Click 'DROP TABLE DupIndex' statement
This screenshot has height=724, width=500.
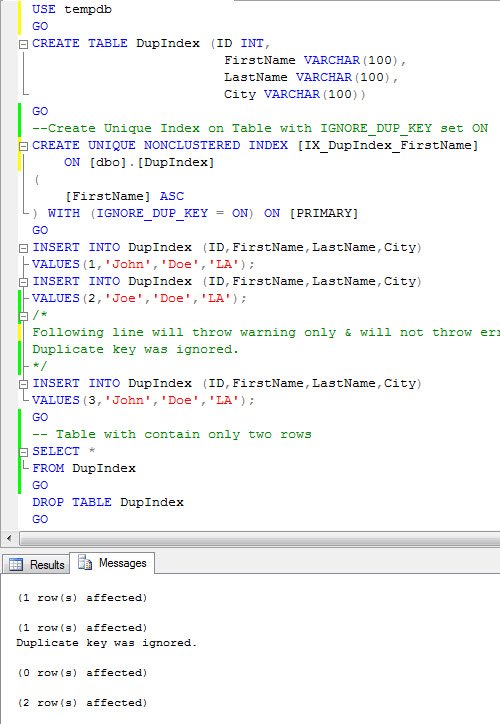coord(108,502)
